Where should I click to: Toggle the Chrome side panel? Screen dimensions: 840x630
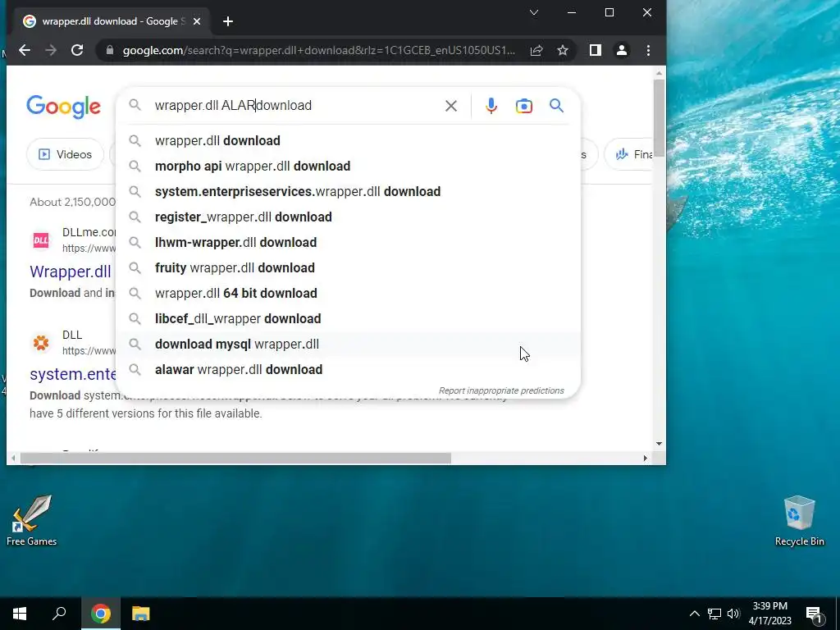[596, 50]
